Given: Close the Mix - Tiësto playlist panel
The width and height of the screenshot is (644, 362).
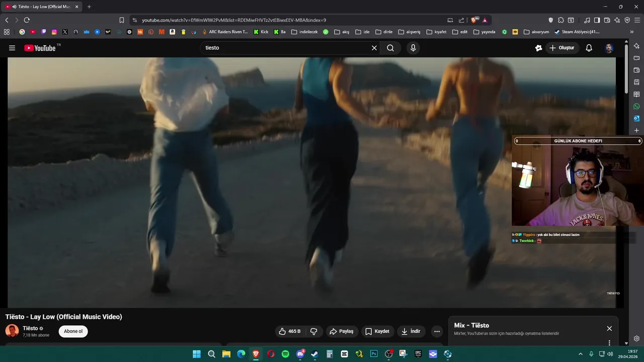Looking at the screenshot, I should click(609, 328).
